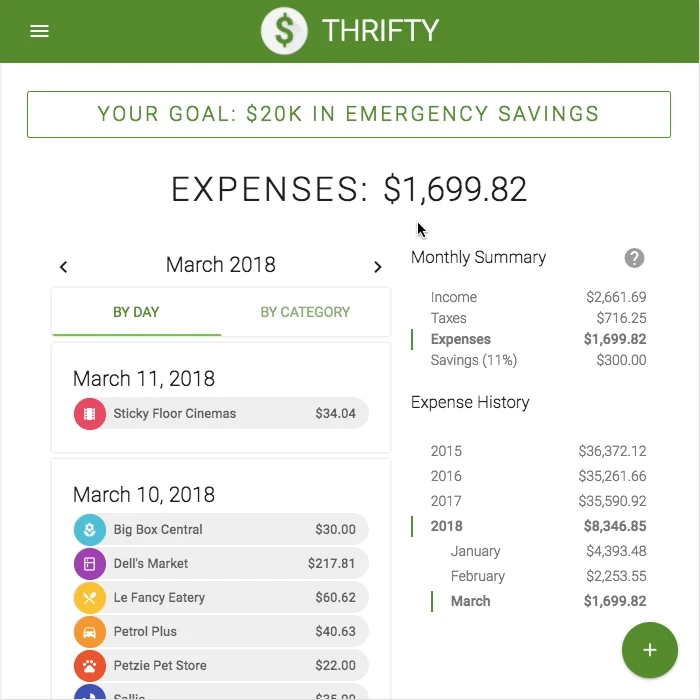Image resolution: width=700 pixels, height=700 pixels.
Task: Click the Thrifty dollar-sign logo
Action: coord(284,31)
